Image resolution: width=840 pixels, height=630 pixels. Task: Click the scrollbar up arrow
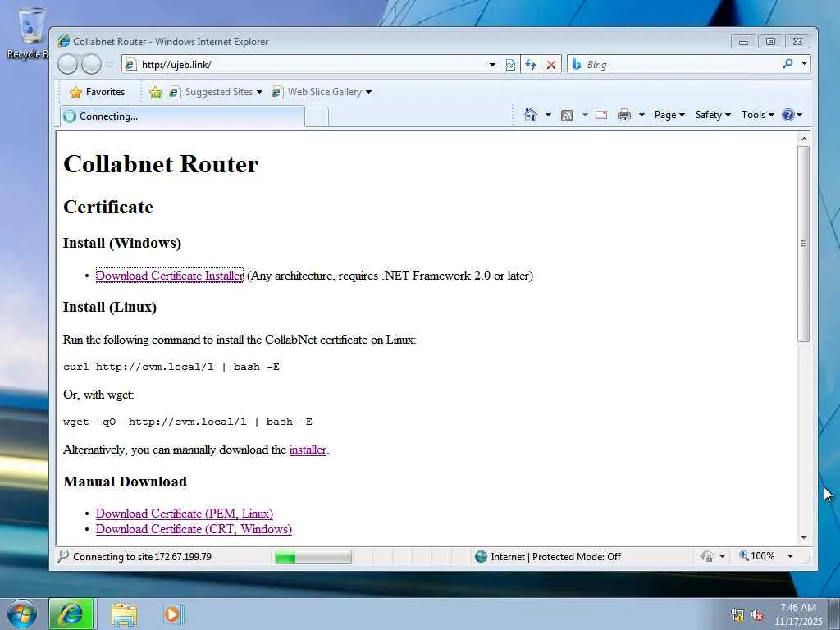click(804, 139)
